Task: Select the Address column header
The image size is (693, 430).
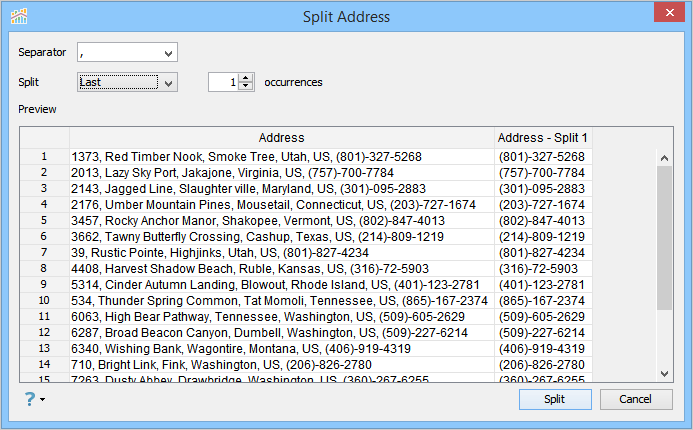Action: pos(281,138)
